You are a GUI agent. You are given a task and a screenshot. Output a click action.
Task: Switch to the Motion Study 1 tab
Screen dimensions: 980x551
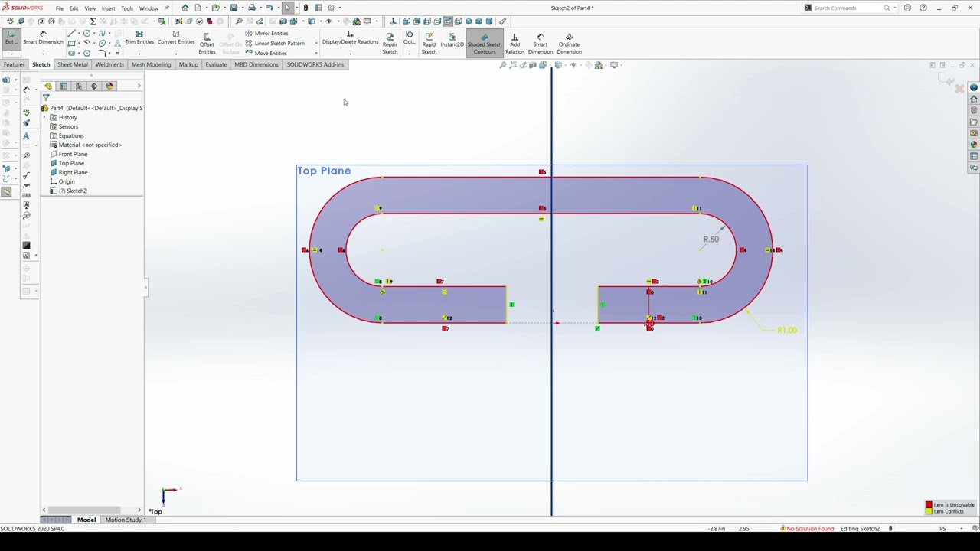coord(126,520)
